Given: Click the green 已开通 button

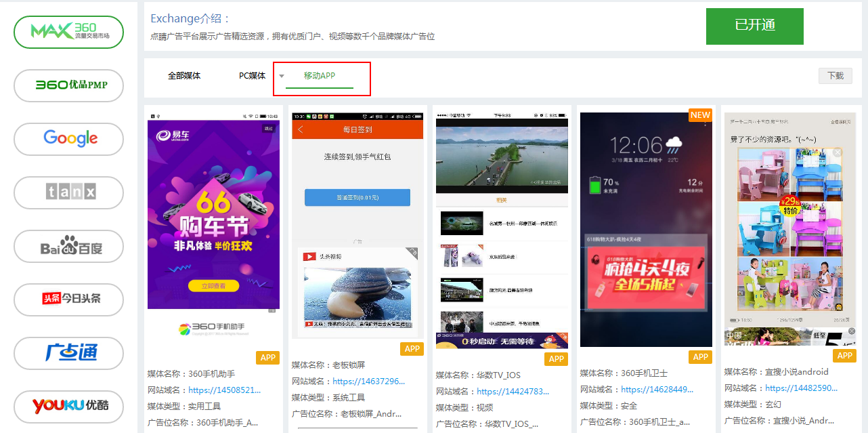Looking at the screenshot, I should [x=754, y=26].
